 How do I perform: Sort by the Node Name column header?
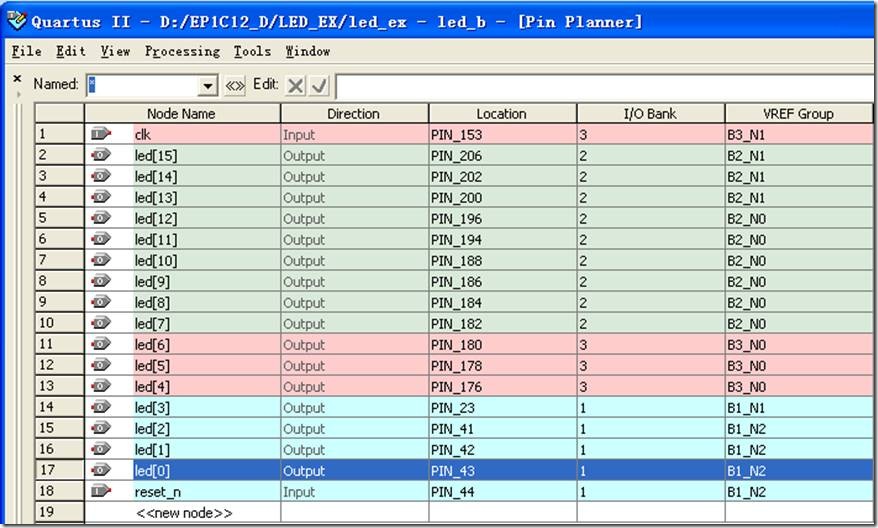(181, 114)
